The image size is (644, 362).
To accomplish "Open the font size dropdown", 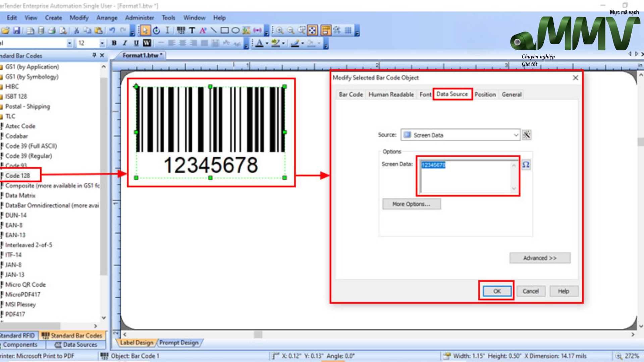I will [102, 43].
